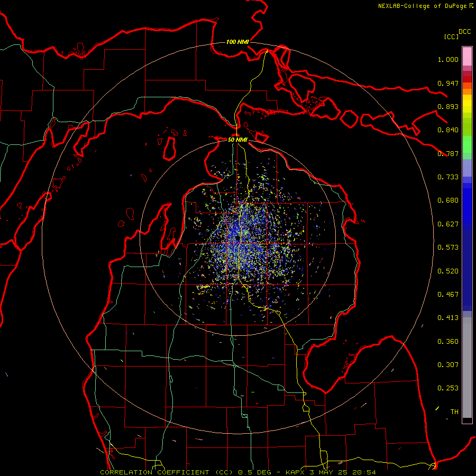Pick the lavender segment near 0.733
This screenshot has height=476, width=476.
467,168
